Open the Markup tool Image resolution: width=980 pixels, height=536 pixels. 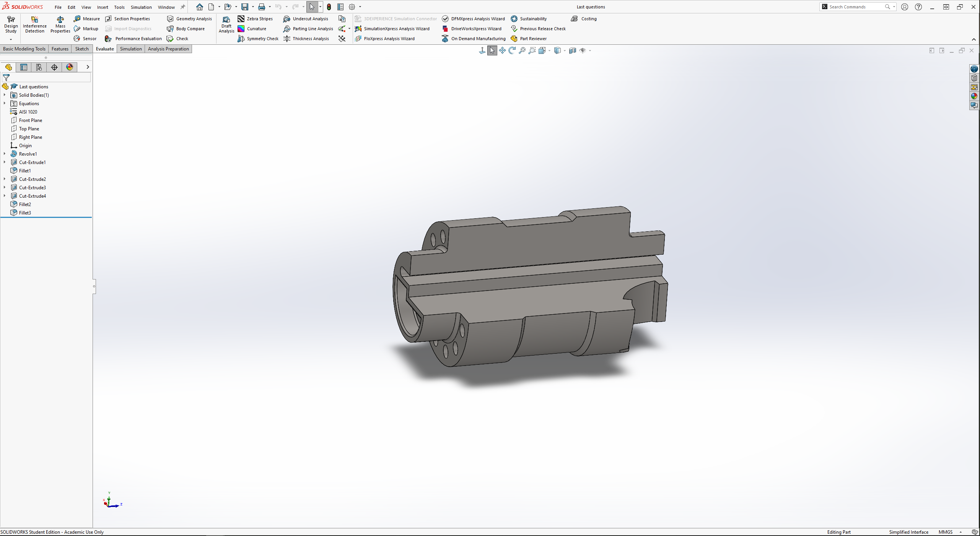point(86,29)
